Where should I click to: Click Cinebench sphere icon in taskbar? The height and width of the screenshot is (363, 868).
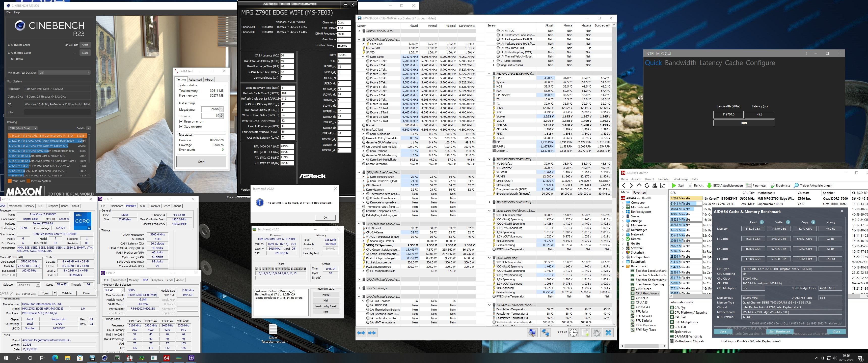pyautogui.click(x=104, y=358)
